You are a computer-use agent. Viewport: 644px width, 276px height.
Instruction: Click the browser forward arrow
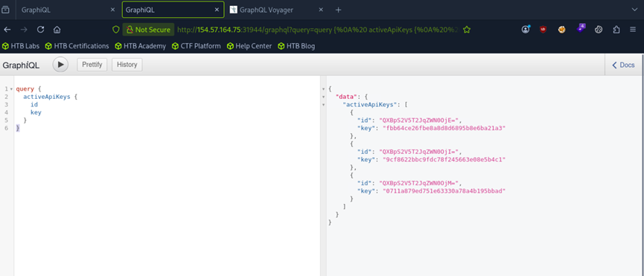click(24, 30)
